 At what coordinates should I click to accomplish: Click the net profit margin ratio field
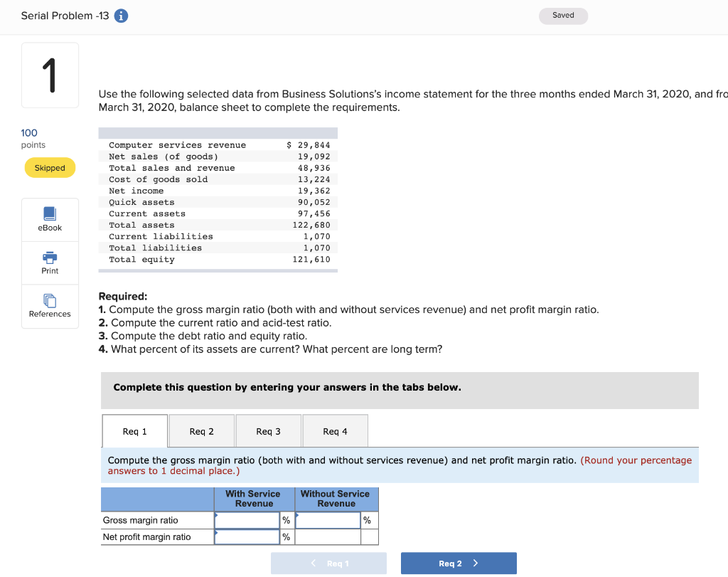(x=247, y=536)
